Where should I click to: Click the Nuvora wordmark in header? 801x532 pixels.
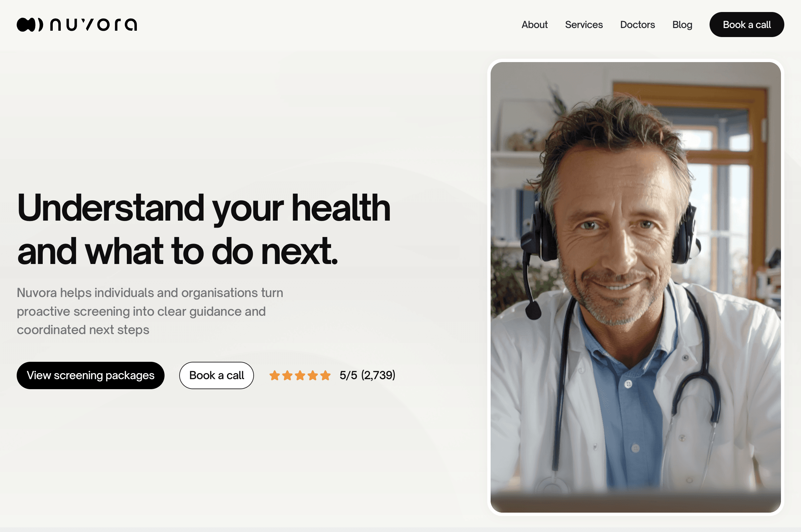pyautogui.click(x=94, y=25)
